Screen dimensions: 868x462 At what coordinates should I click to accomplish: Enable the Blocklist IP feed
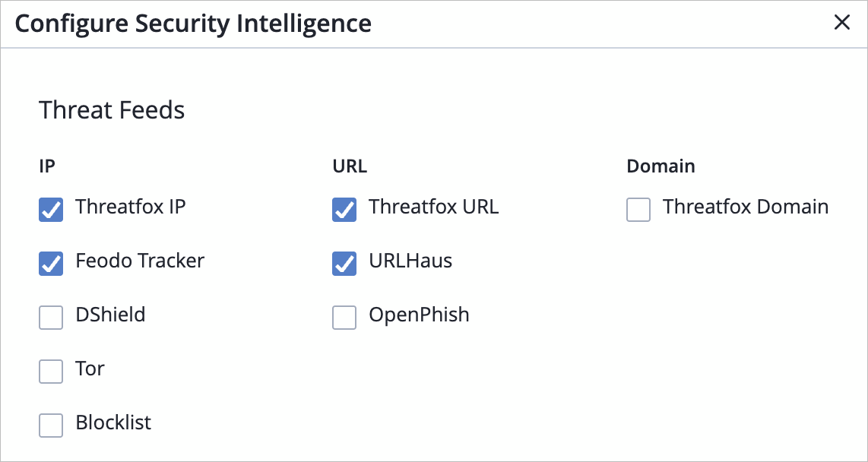(x=50, y=426)
